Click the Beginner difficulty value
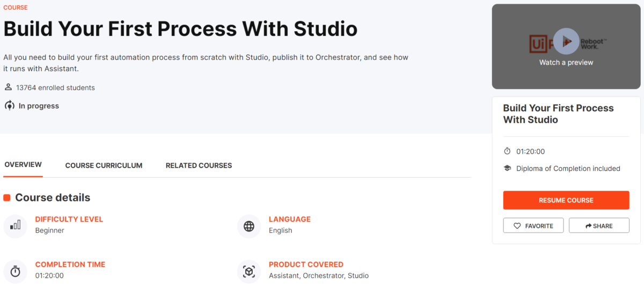This screenshot has height=289, width=644. tap(49, 230)
